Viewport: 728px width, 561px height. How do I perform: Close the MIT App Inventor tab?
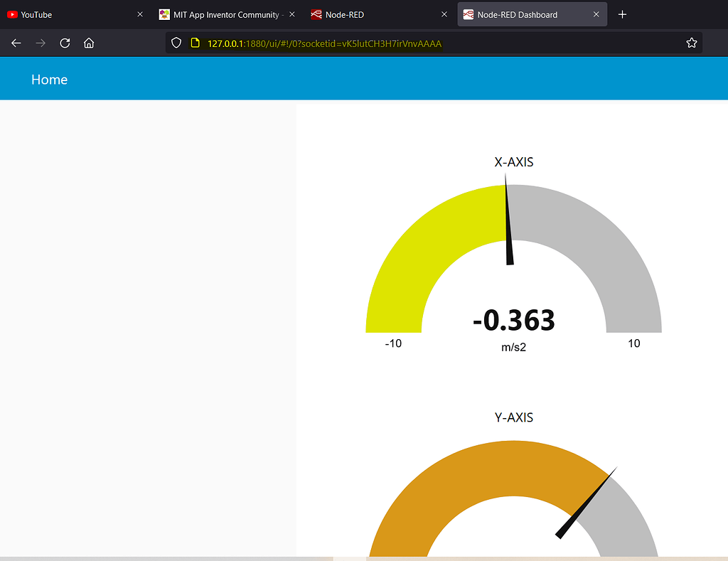292,14
